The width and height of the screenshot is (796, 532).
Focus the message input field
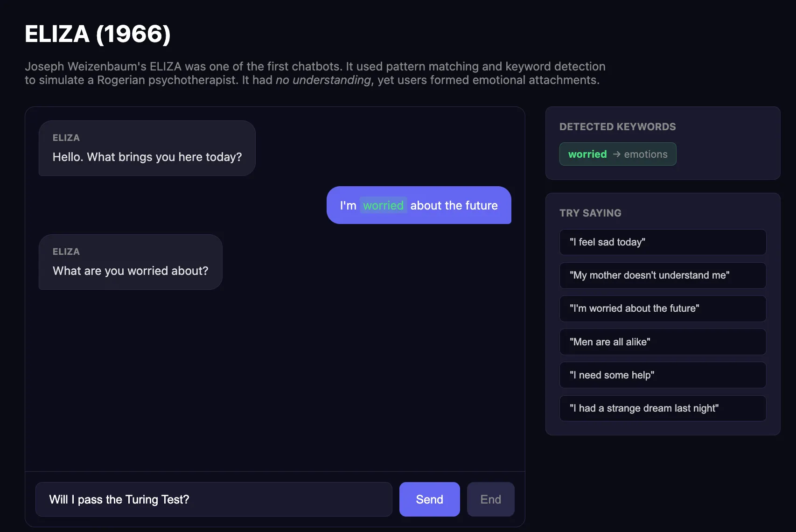[x=214, y=499]
